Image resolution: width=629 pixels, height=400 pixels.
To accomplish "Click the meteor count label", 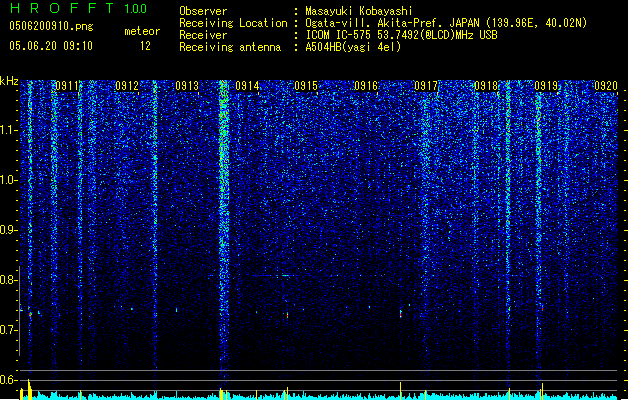I will 142,31.
